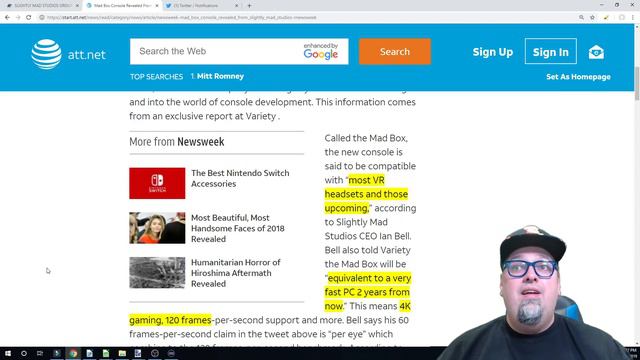
Task: Click the browser forward arrow
Action: tap(18, 18)
